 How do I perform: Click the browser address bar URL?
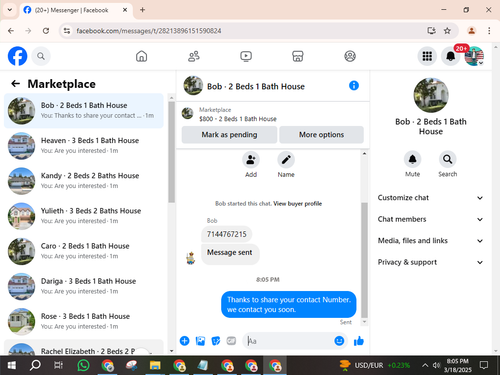point(149,31)
